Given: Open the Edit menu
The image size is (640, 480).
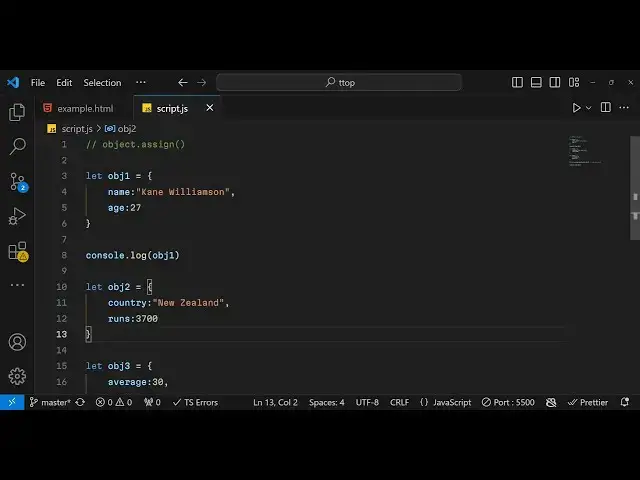Looking at the screenshot, I should [x=64, y=82].
